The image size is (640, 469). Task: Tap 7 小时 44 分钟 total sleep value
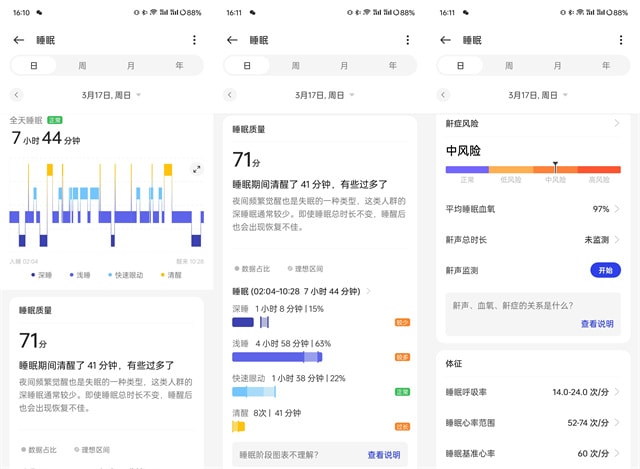click(x=46, y=138)
